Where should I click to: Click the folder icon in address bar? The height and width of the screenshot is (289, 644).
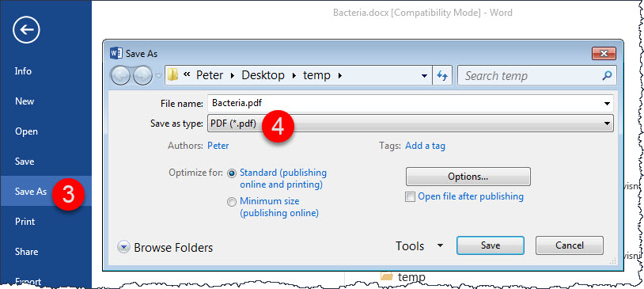coord(173,75)
